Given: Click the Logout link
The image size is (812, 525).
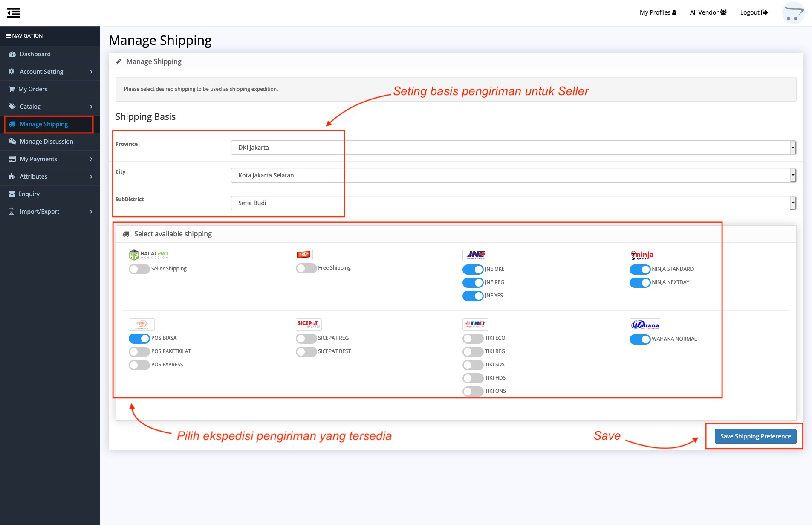Looking at the screenshot, I should click(754, 12).
